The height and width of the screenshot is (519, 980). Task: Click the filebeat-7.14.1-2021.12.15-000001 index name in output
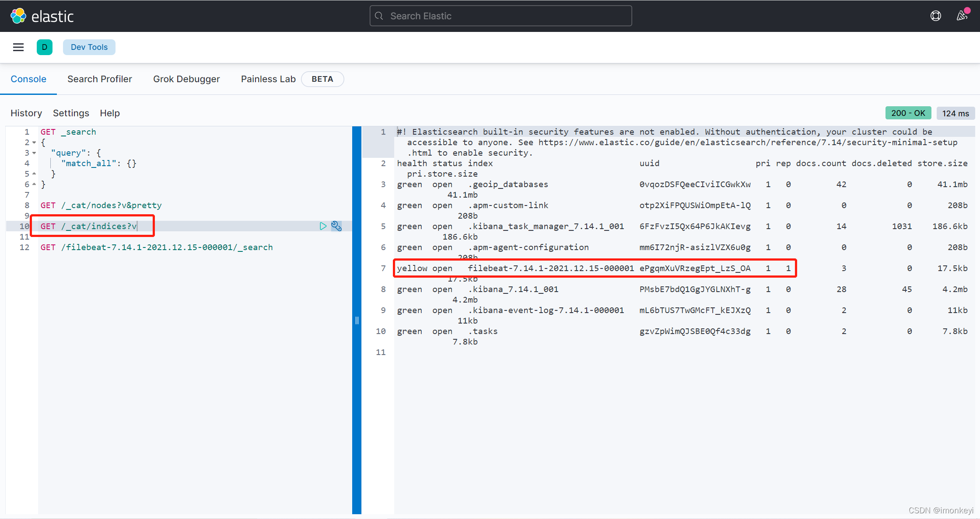pyautogui.click(x=551, y=268)
